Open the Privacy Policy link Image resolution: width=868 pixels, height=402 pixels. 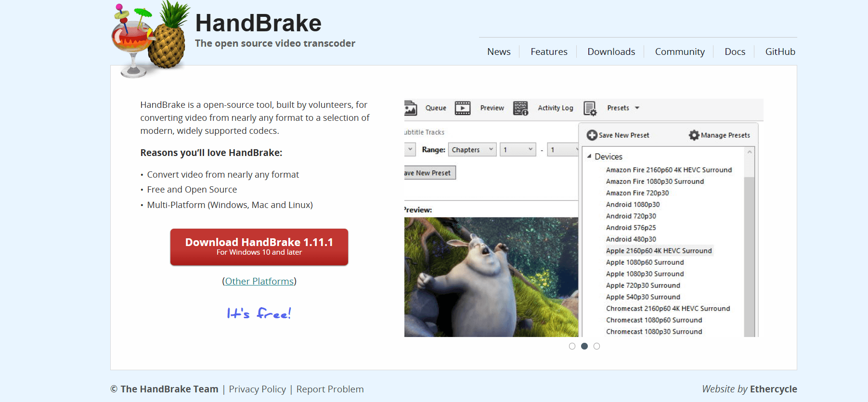(x=257, y=389)
